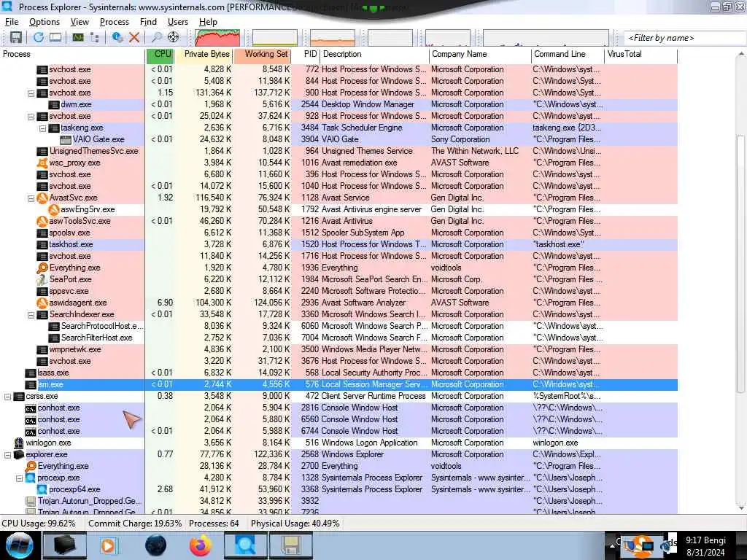Open the Process menu
Viewport: 747px width, 560px height.
tap(115, 22)
